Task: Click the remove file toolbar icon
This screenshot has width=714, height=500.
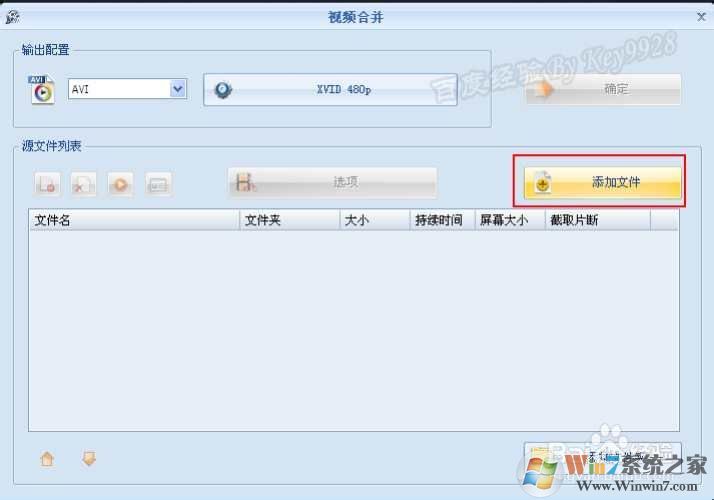Action: (47, 184)
